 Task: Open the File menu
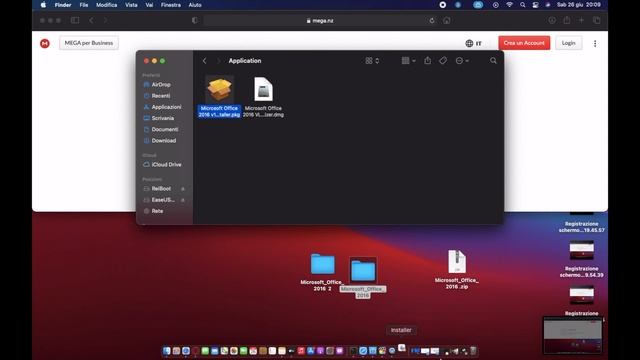click(84, 5)
